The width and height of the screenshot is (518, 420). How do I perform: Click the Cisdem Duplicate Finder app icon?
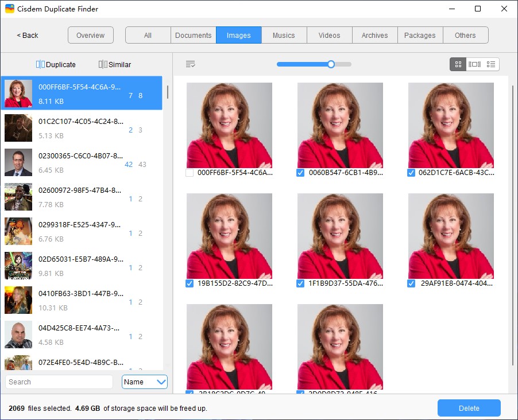(x=10, y=9)
